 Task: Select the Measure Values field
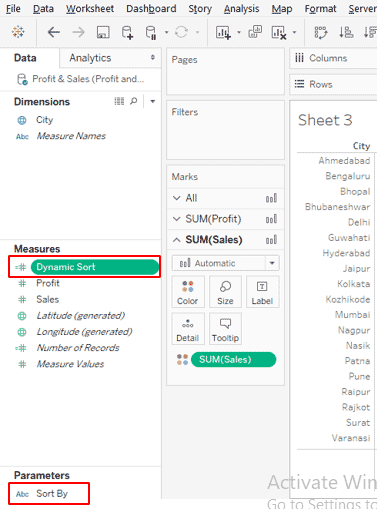70,364
